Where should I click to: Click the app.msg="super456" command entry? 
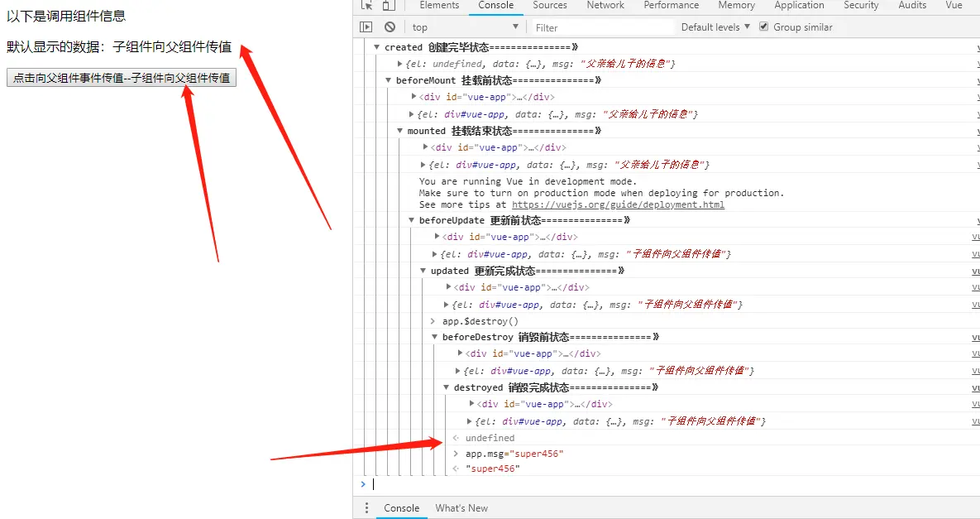(x=514, y=454)
